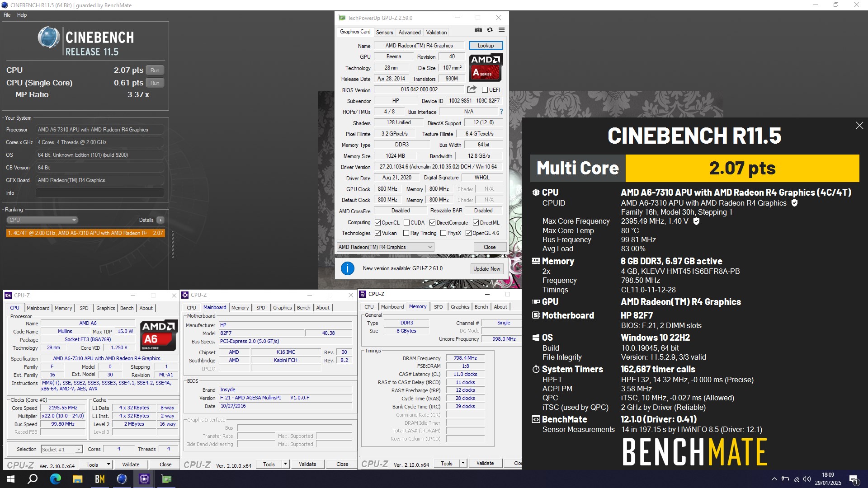The width and height of the screenshot is (868, 488).
Task: Open Graphics tab in CPU-Z Memory window
Action: (x=460, y=307)
